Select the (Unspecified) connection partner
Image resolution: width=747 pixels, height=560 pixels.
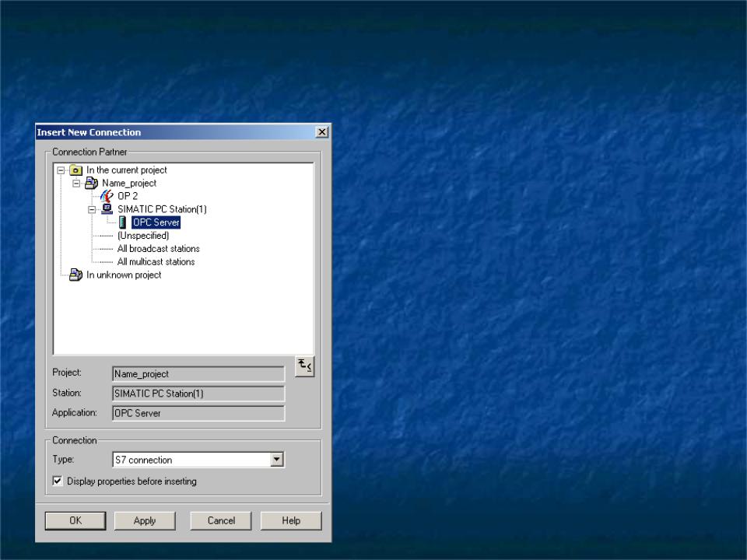[143, 236]
